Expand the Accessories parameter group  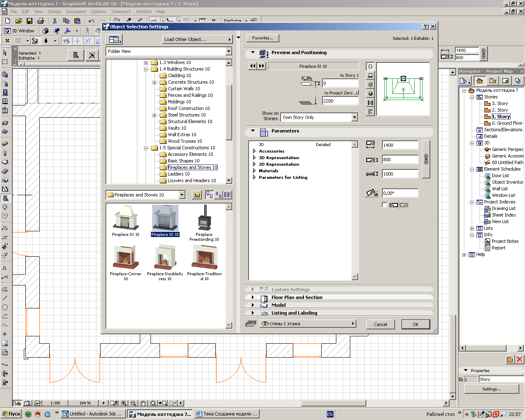(254, 151)
